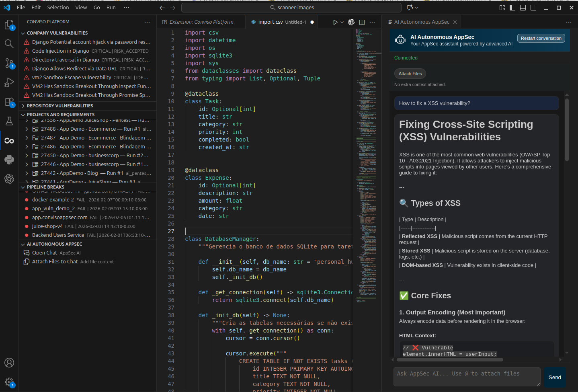This screenshot has height=392, width=578.
Task: Switch to Extension: Conviso Platform tab
Action: 201,22
